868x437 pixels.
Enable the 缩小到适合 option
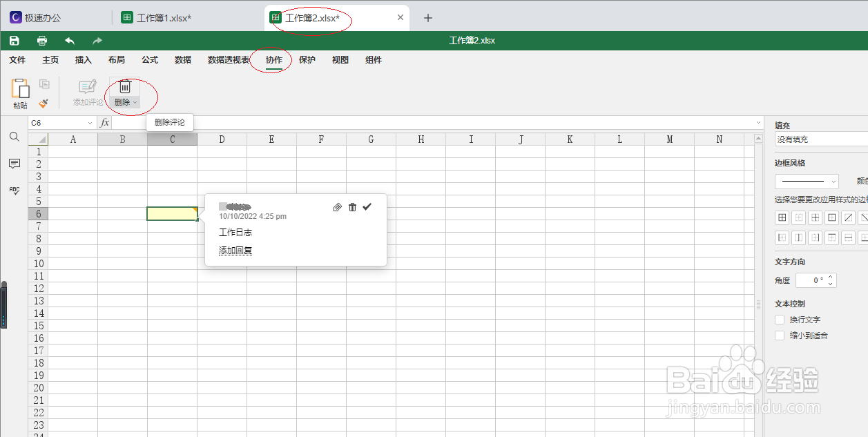coord(780,335)
